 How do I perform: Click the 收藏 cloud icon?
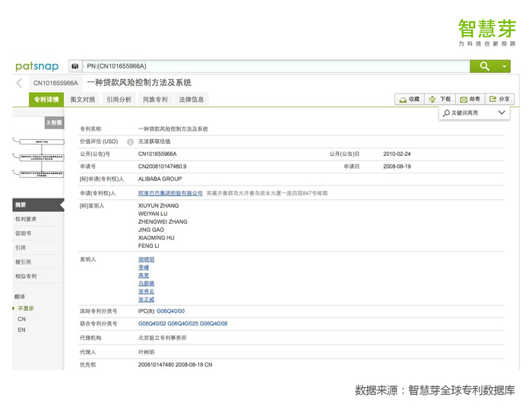pos(403,100)
